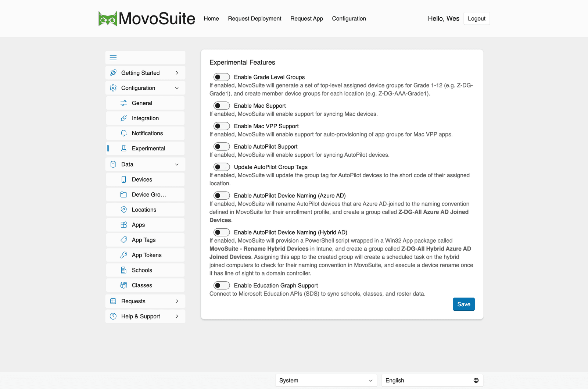Open App Tags page
The height and width of the screenshot is (389, 588).
coord(145,240)
